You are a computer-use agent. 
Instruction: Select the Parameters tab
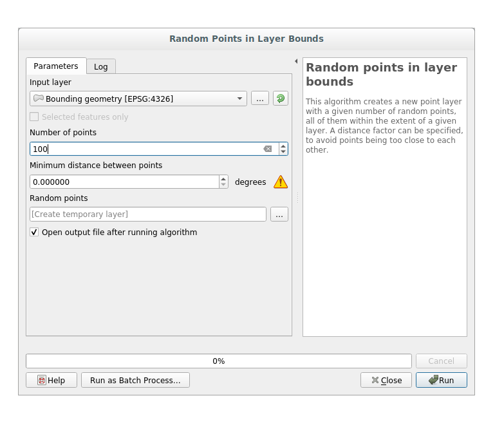pos(55,66)
